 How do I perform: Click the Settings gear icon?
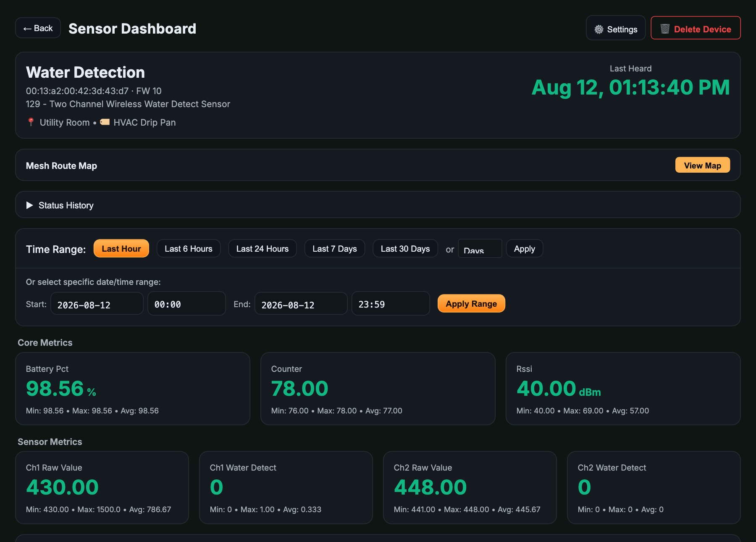(x=599, y=29)
